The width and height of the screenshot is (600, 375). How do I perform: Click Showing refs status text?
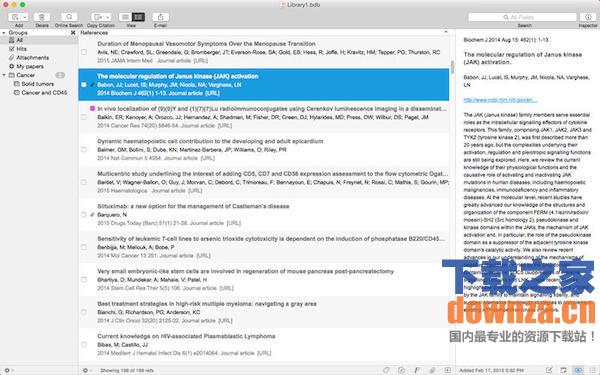(127, 370)
